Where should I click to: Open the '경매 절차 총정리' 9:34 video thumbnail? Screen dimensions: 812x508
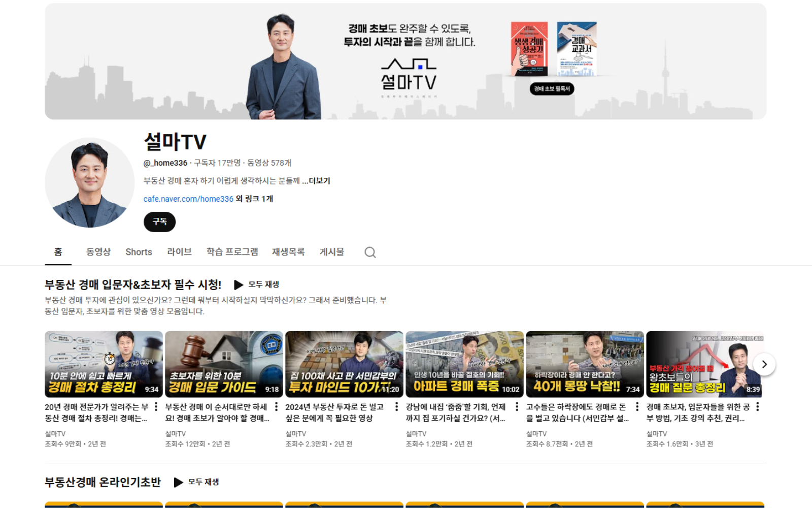(x=104, y=364)
